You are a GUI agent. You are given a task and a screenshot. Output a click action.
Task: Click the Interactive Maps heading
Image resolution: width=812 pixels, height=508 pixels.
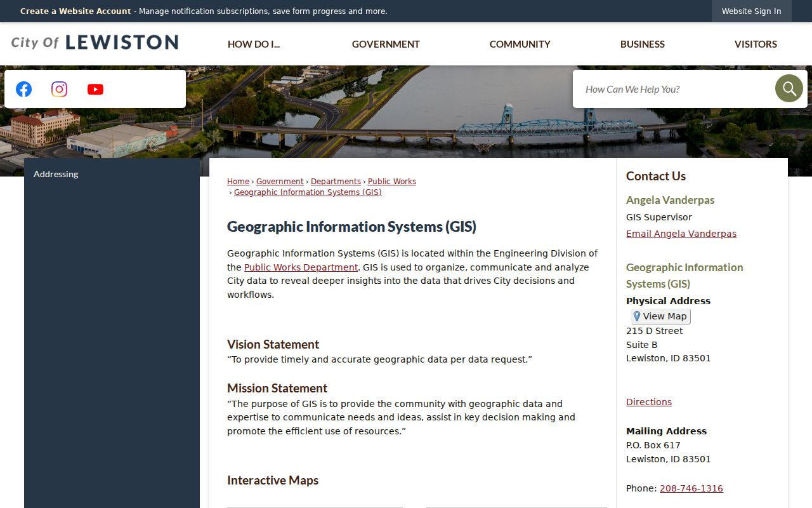tap(273, 480)
